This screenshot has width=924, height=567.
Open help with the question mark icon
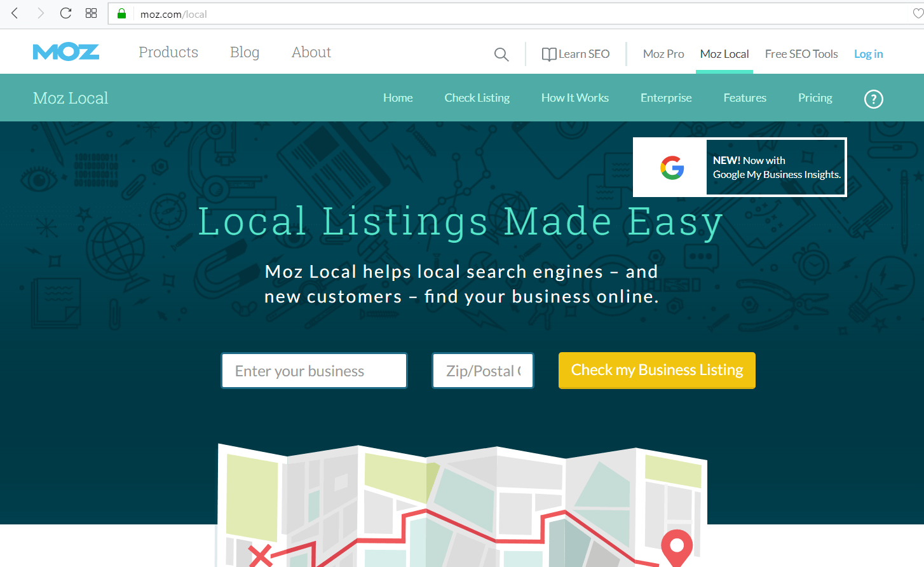(x=874, y=99)
